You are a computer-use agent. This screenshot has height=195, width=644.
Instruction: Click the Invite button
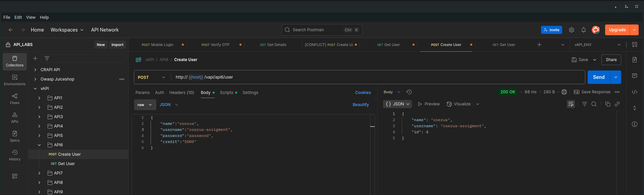pos(551,30)
